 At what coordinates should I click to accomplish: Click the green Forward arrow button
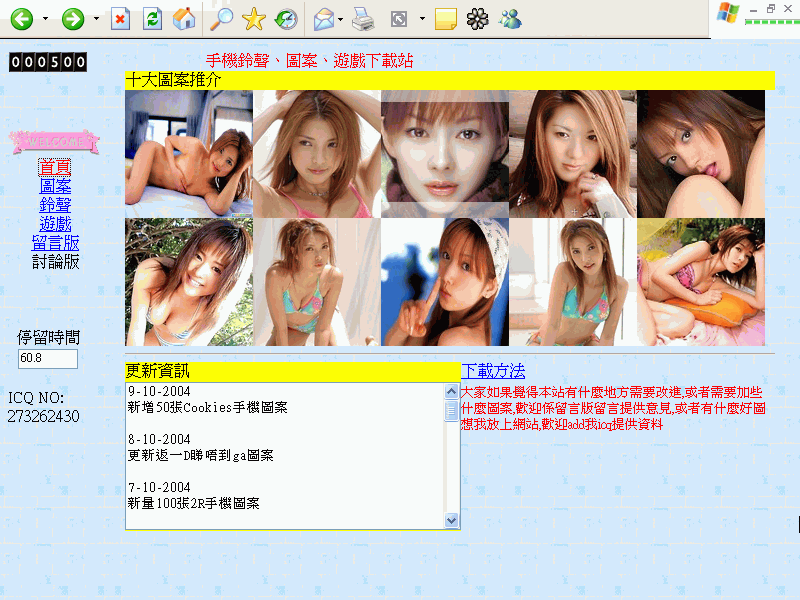73,19
